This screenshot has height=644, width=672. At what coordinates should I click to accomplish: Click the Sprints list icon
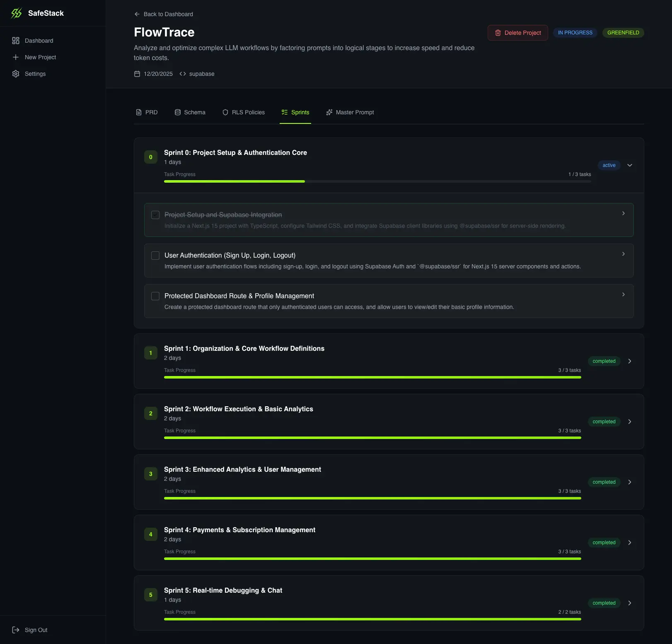point(285,112)
